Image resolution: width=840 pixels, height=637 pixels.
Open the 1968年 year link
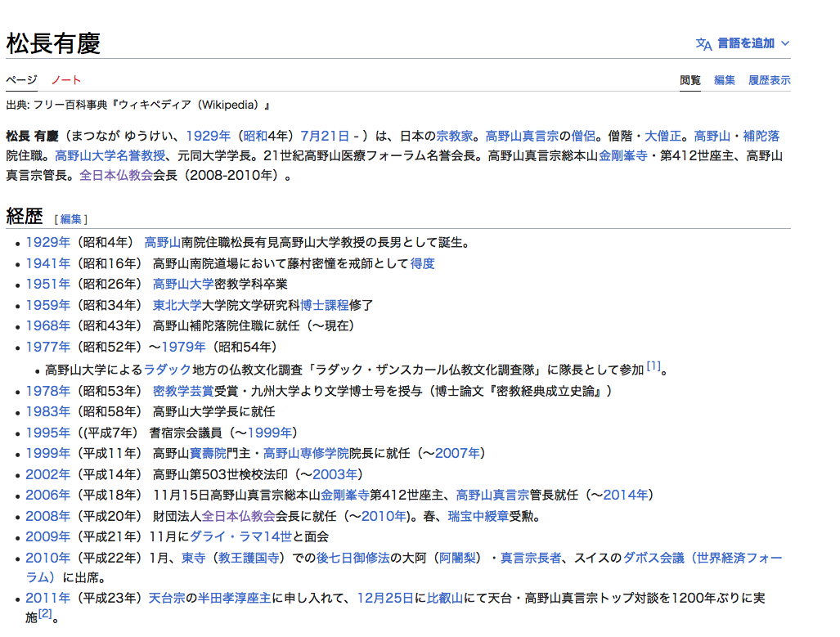pos(47,325)
